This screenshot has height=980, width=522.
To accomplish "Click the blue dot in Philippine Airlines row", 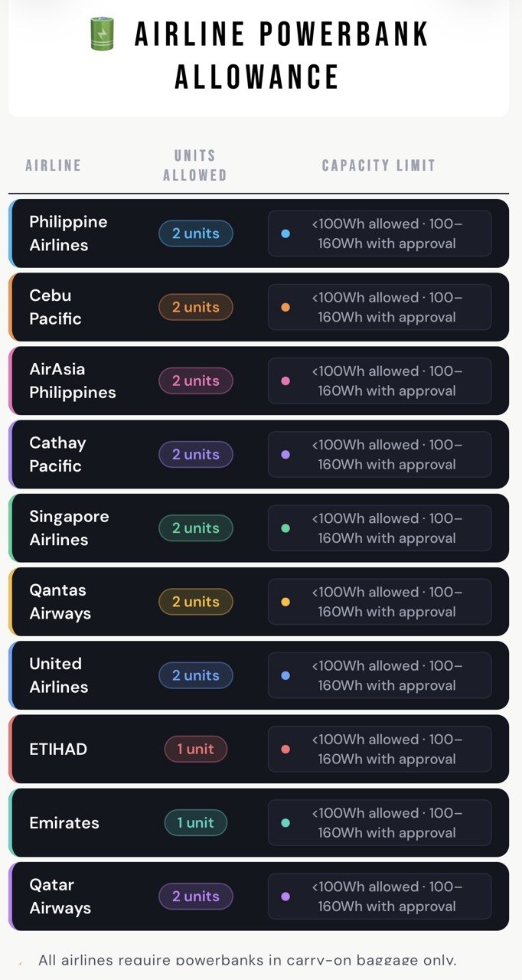I will [285, 234].
